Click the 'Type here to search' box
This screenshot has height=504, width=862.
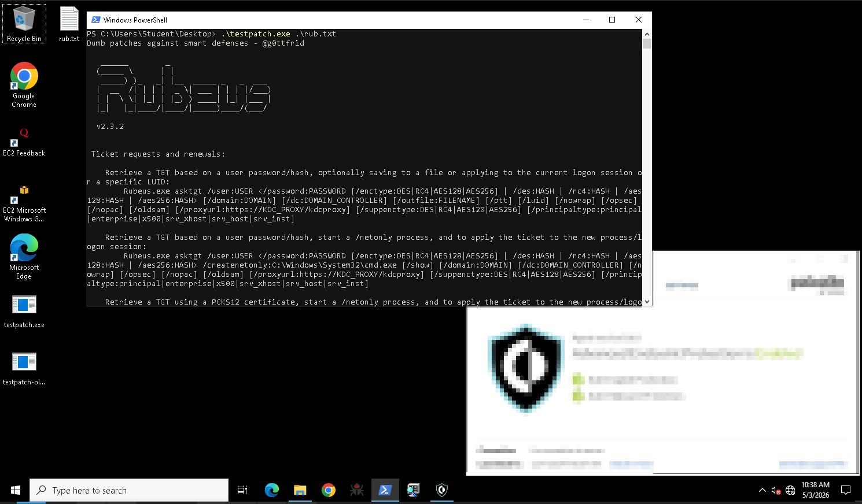coord(129,490)
